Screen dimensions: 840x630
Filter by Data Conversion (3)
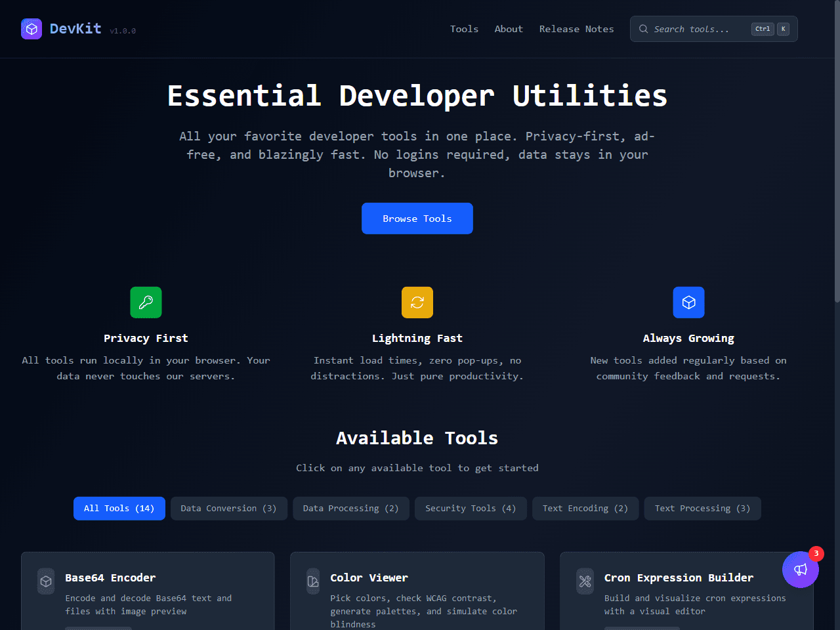point(229,509)
